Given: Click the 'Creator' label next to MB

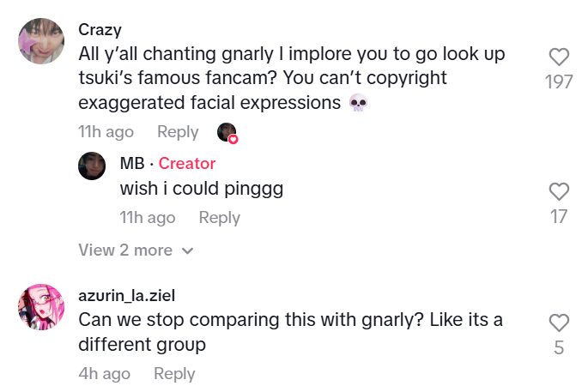Looking at the screenshot, I should (x=187, y=163).
